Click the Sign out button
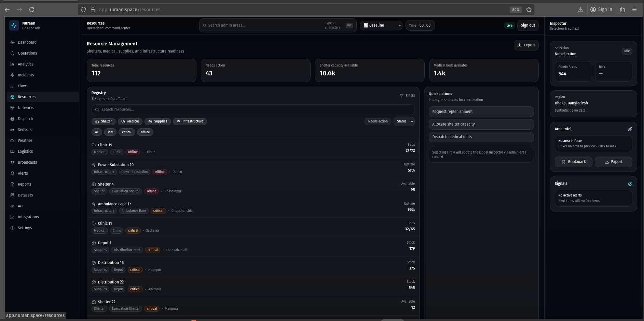This screenshot has width=644, height=321. click(527, 25)
